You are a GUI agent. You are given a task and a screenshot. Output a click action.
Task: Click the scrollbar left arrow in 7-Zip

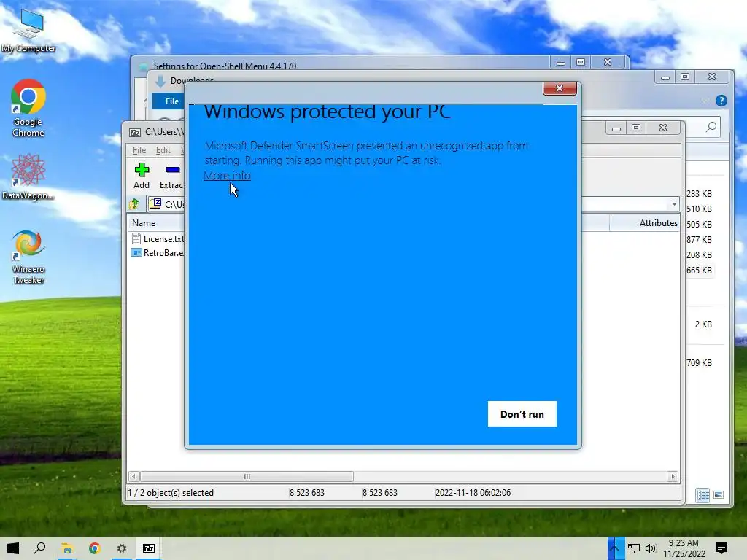134,476
